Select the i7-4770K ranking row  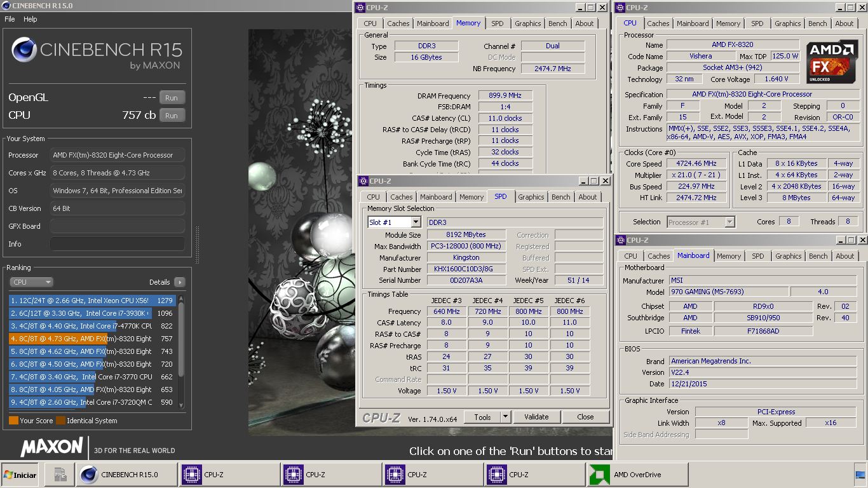tap(93, 326)
